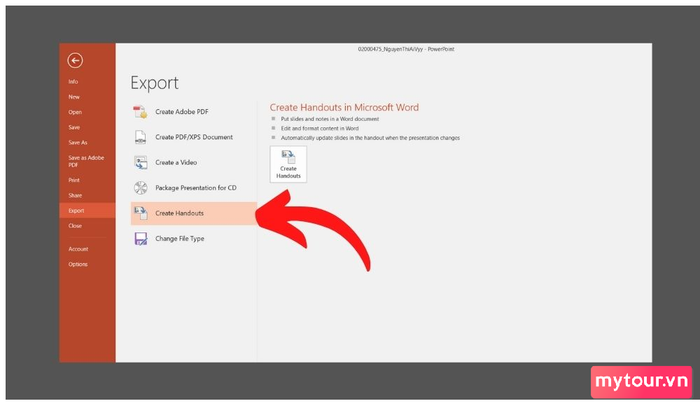Select Save as Adobe PDF
700x408 pixels.
tap(87, 161)
